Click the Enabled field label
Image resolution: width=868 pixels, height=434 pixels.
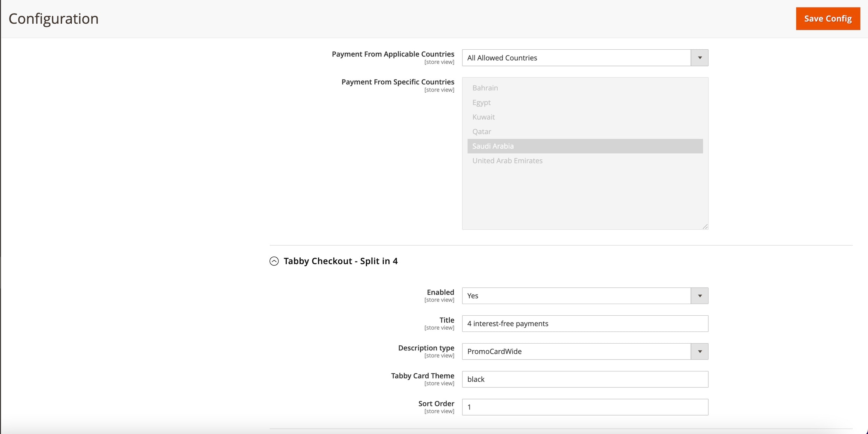click(x=440, y=292)
